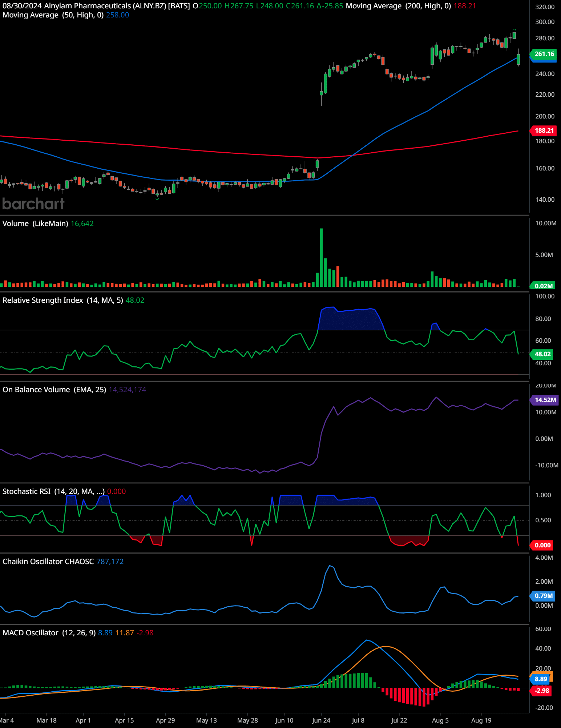The height and width of the screenshot is (728, 561).
Task: Click the 50-day moving average value 258.00
Action: tap(117, 15)
